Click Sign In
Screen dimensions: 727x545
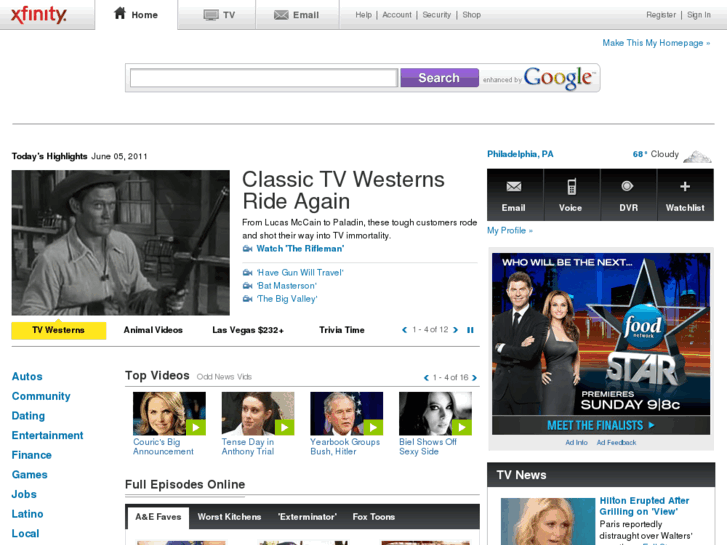click(699, 15)
